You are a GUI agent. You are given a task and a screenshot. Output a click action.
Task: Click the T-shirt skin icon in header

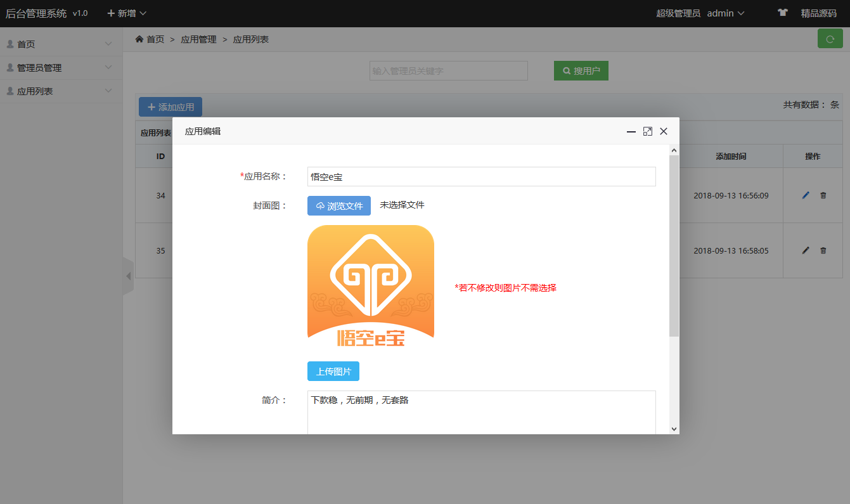(783, 13)
